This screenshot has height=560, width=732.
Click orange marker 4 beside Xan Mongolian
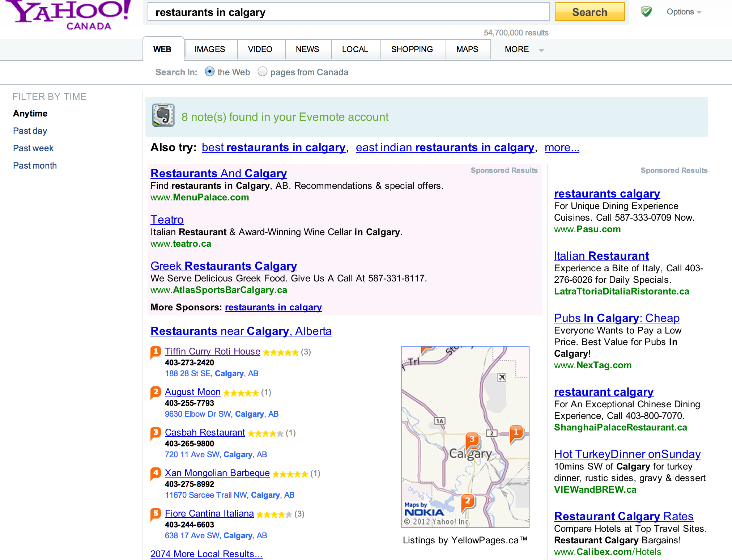click(156, 473)
